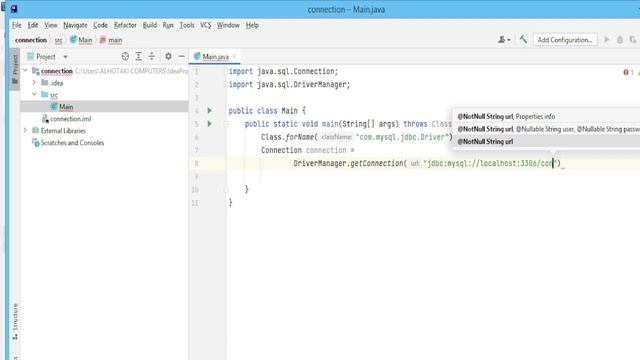Click the Main class breadcrumb
Screen dimensions: 640x360
(x=81, y=40)
